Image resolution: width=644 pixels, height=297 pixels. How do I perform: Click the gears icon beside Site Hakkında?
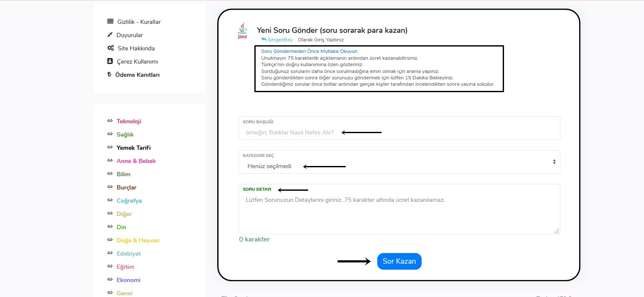coord(110,48)
